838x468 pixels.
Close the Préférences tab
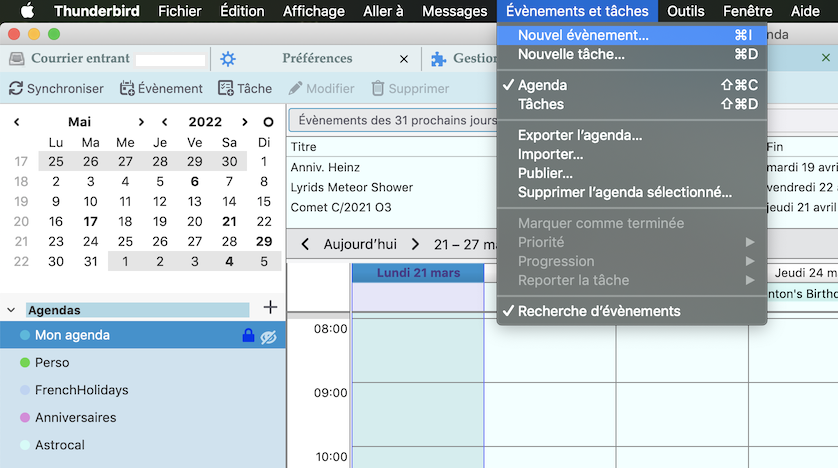404,59
